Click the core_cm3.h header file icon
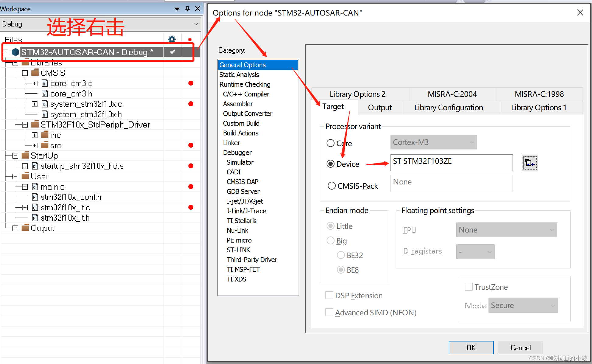Image resolution: width=592 pixels, height=364 pixels. (x=44, y=93)
